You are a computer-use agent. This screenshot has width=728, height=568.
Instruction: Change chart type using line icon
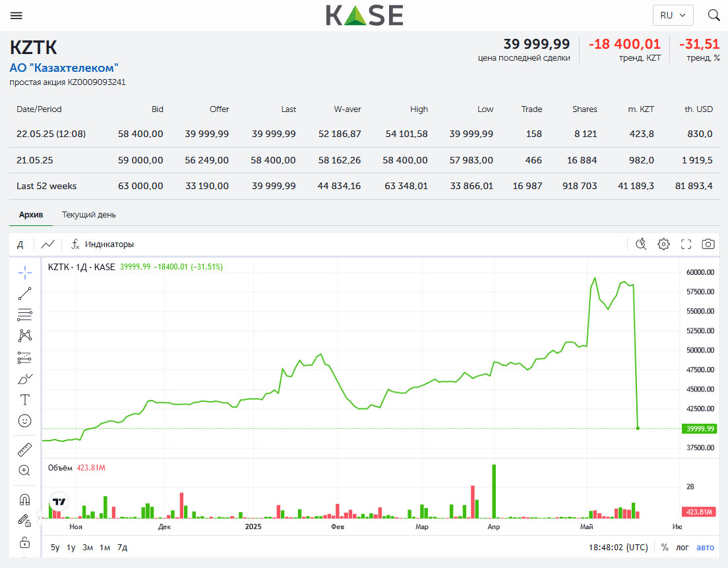[48, 244]
